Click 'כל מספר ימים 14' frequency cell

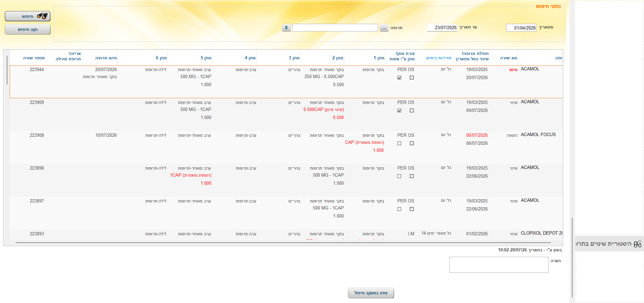click(x=436, y=233)
